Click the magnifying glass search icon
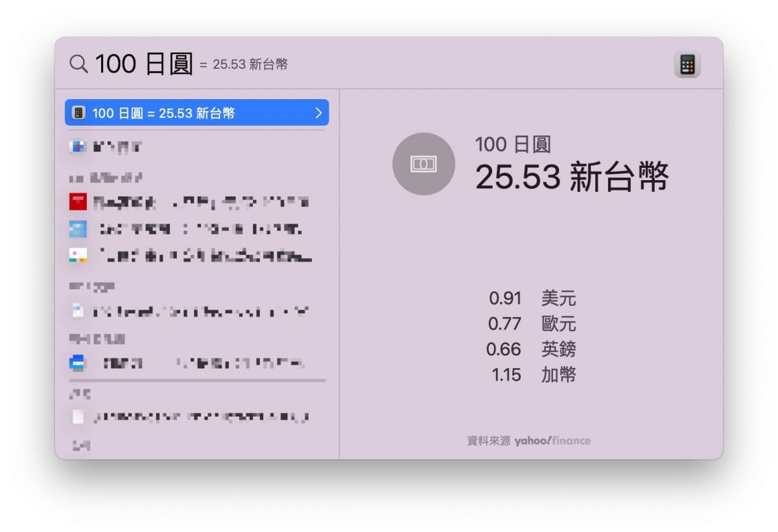 (78, 64)
